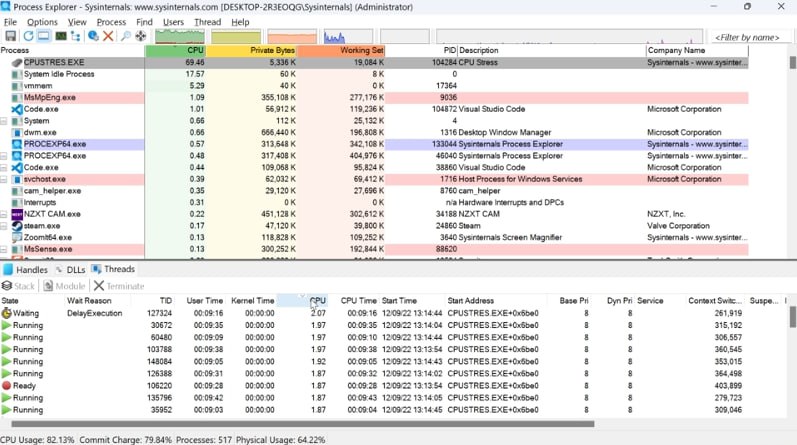The image size is (797, 445).
Task: Collapse the NZXT CAM.exe tree node
Action: (4, 214)
